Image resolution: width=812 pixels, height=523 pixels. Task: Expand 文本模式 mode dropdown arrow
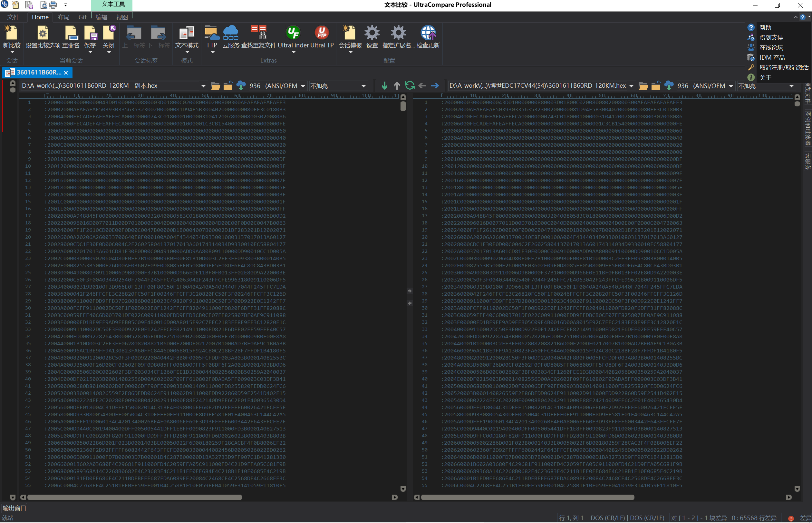tap(187, 52)
